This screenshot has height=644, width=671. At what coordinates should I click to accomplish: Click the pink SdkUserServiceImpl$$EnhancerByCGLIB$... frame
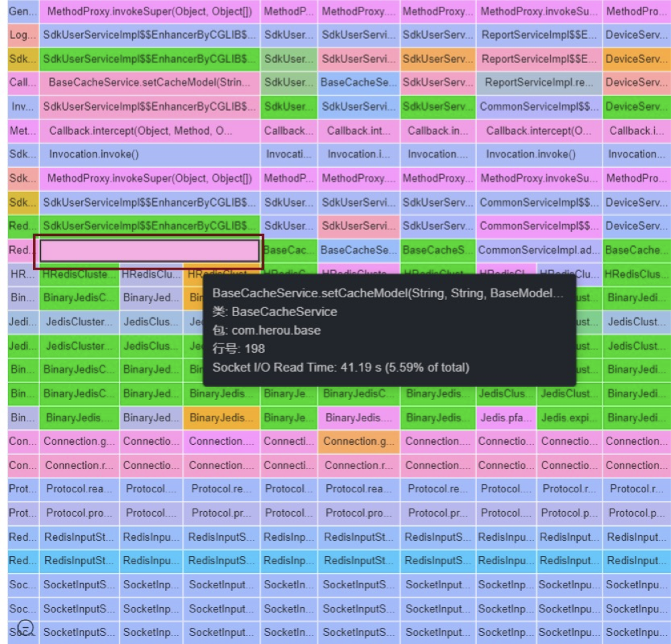150,107
